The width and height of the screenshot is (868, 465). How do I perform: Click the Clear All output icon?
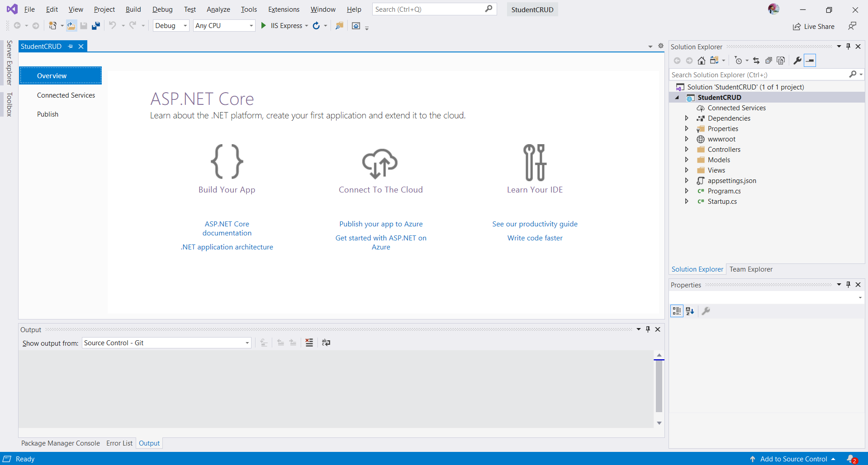coord(309,343)
